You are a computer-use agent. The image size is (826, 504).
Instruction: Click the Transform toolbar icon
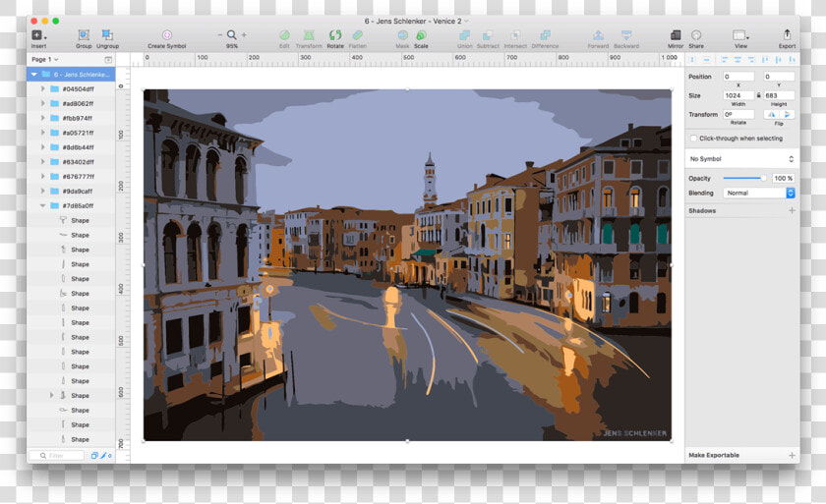(x=309, y=34)
